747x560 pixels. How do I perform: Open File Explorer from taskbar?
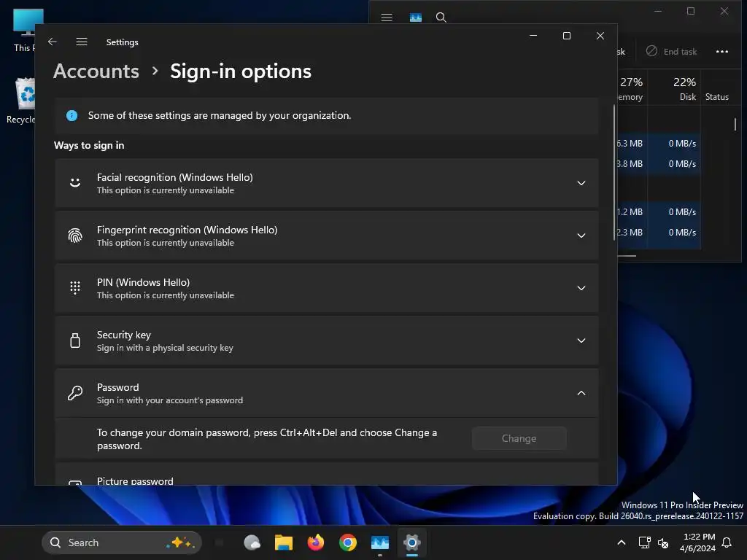[x=284, y=542]
